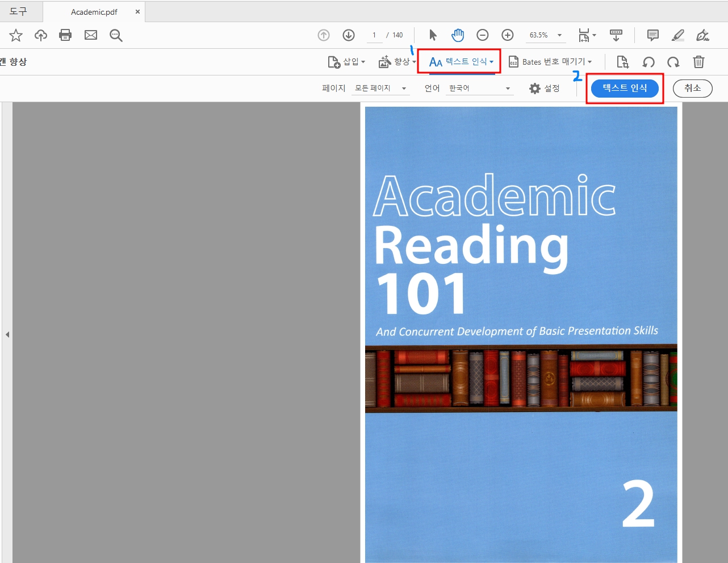Rotate page counterclockwise
Image resolution: width=728 pixels, height=563 pixels.
(648, 62)
